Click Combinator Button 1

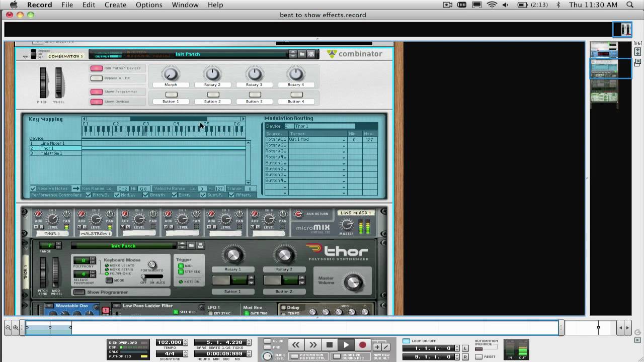point(171,95)
